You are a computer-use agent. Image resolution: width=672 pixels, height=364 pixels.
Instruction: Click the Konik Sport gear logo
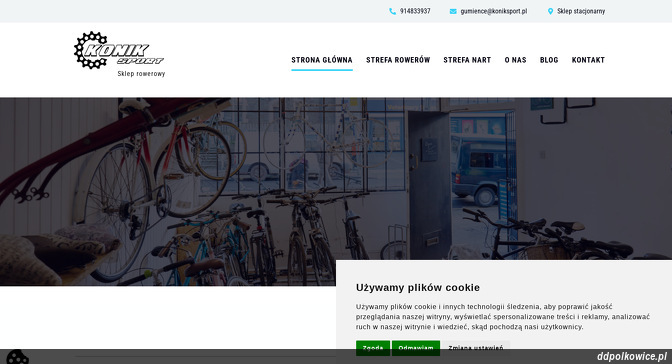(x=119, y=50)
